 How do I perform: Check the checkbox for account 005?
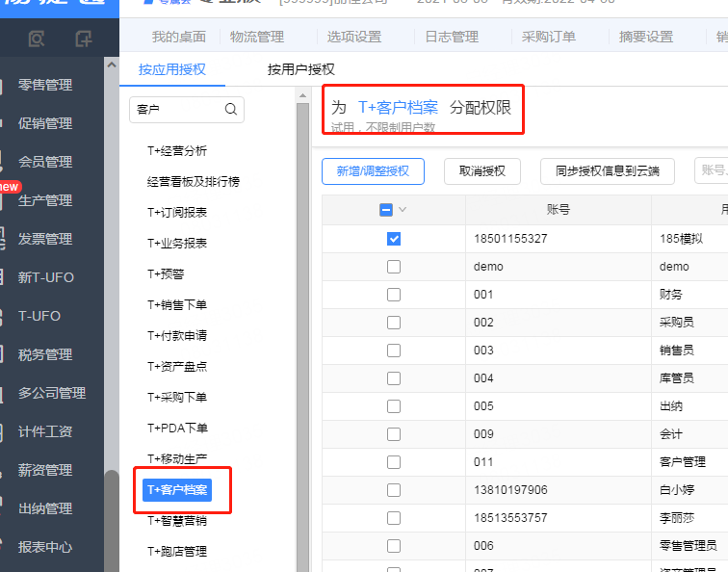click(x=394, y=406)
